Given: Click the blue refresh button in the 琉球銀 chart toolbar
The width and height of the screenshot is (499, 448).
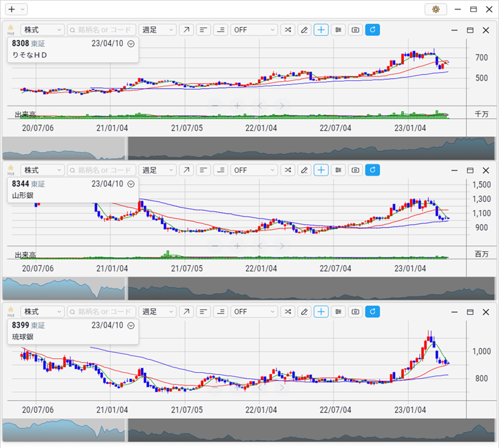Looking at the screenshot, I should 373,312.
